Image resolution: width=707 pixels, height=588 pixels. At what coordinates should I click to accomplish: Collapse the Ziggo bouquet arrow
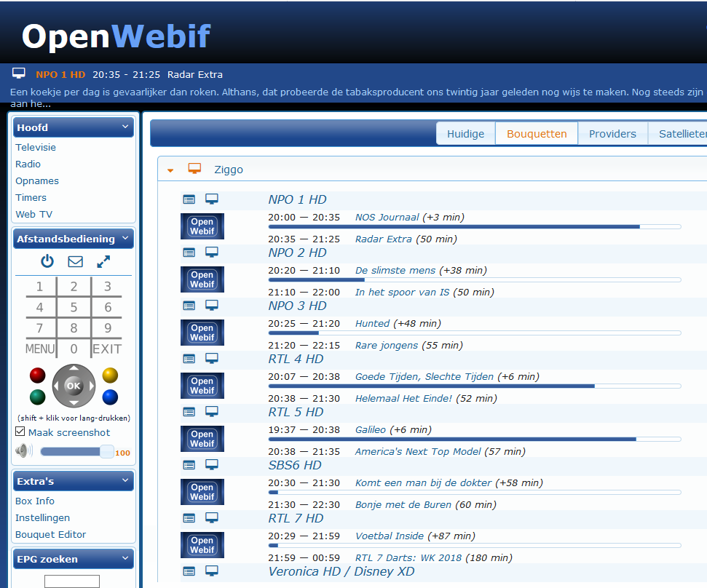point(170,170)
